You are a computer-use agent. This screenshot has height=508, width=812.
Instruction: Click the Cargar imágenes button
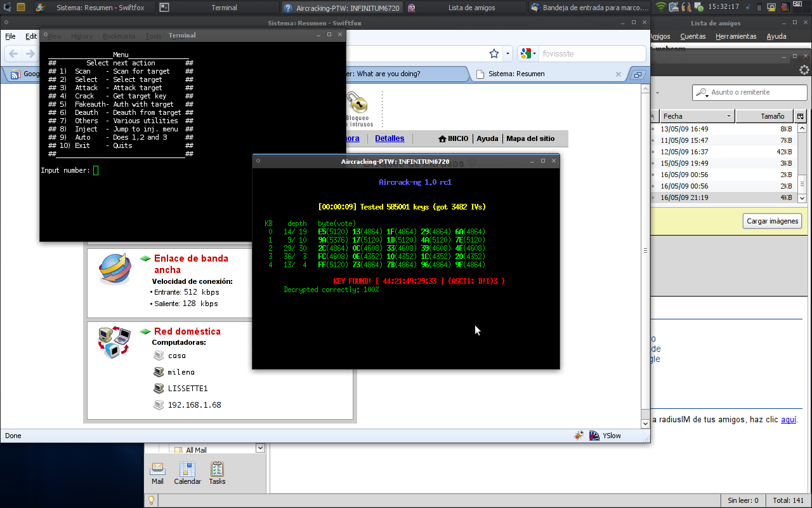coord(772,221)
